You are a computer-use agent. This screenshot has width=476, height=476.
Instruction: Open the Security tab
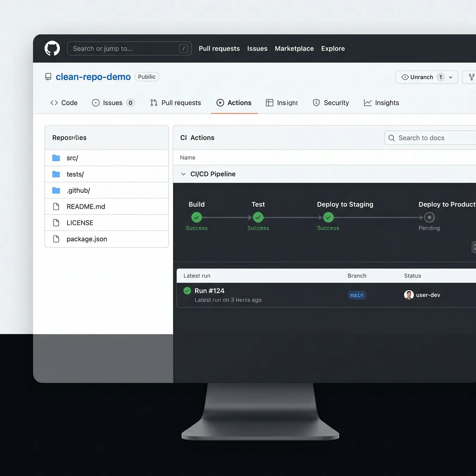pyautogui.click(x=331, y=103)
